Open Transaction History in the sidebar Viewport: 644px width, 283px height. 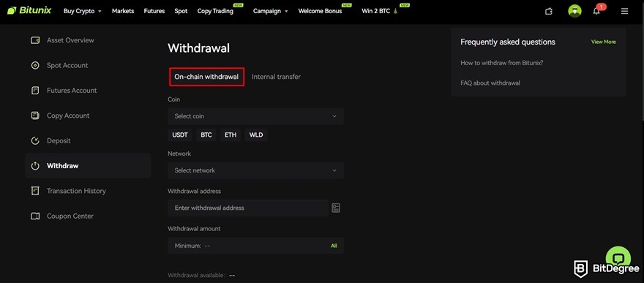[76, 191]
